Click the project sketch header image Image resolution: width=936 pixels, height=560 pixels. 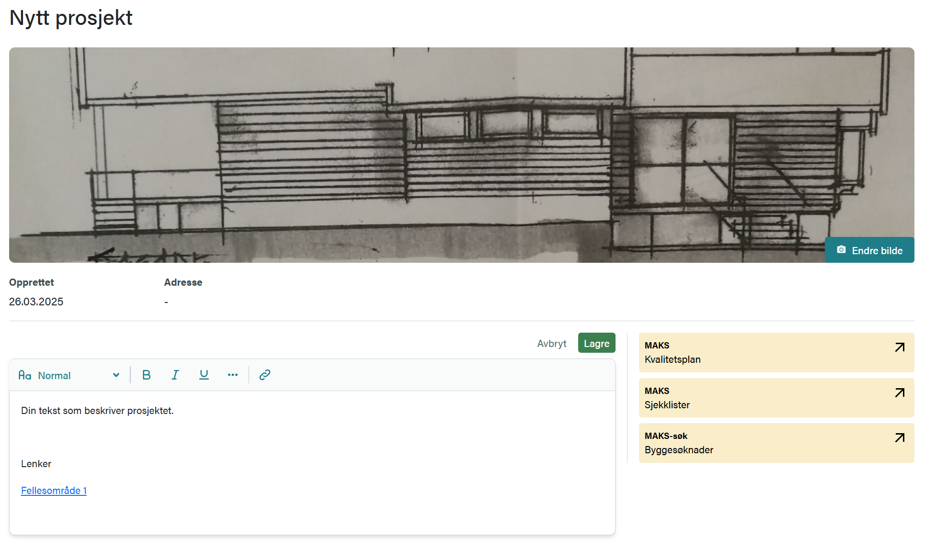tap(431, 153)
